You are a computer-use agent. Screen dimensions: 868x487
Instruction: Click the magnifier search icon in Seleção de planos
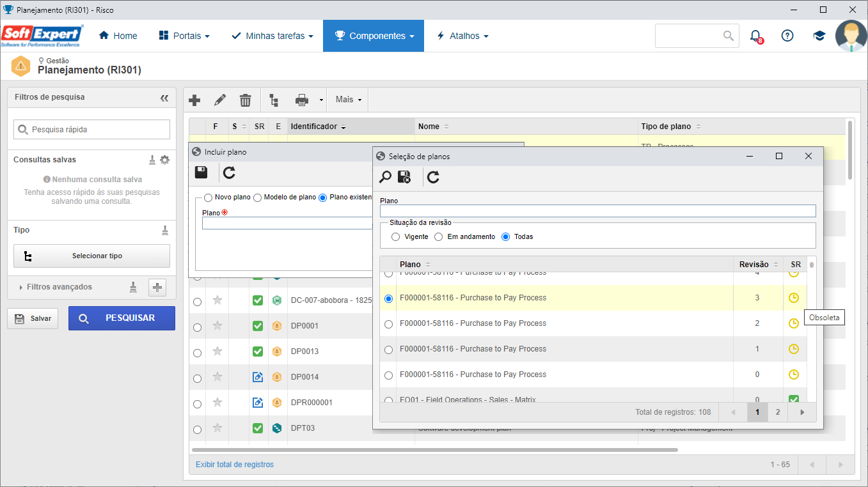pyautogui.click(x=386, y=177)
